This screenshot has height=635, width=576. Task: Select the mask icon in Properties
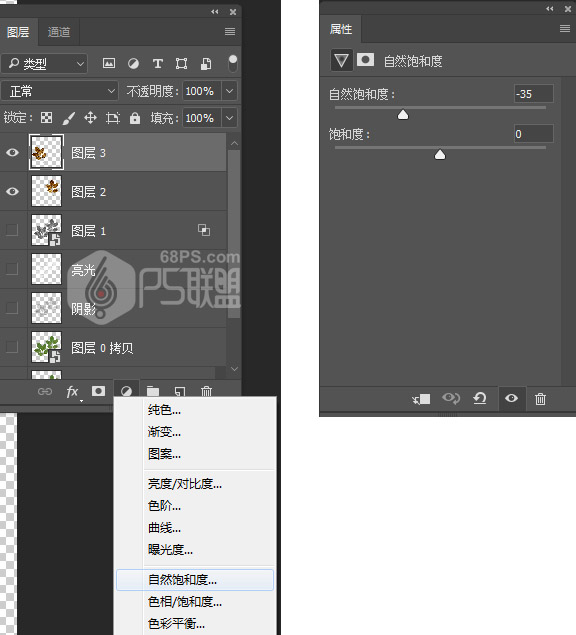pos(365,60)
